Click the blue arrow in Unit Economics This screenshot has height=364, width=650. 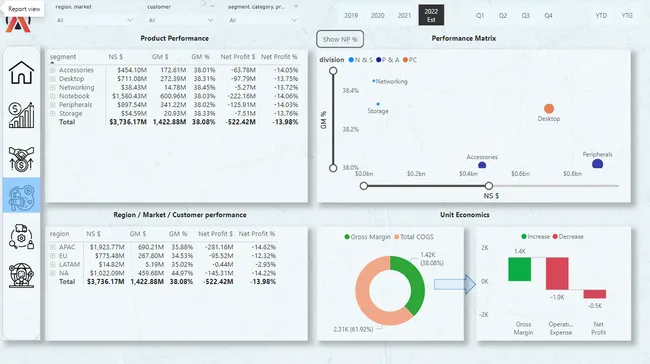(455, 284)
